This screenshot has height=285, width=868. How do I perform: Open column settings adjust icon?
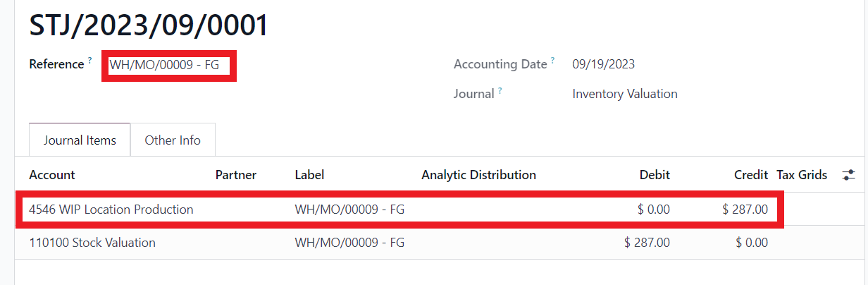848,175
